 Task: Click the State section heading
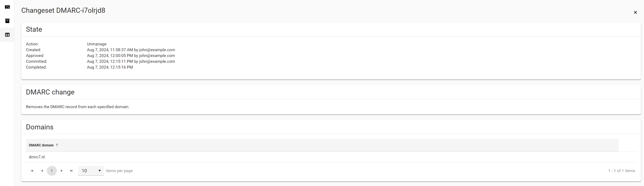34,29
